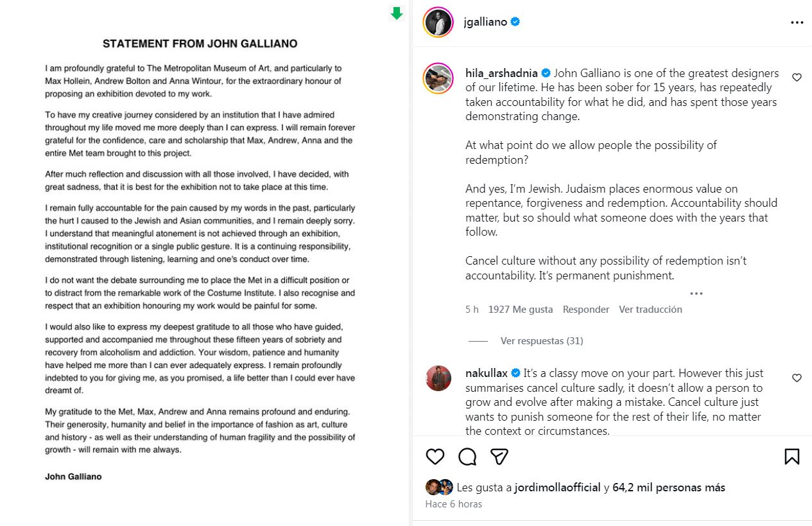Click Ver traducción link

650,310
